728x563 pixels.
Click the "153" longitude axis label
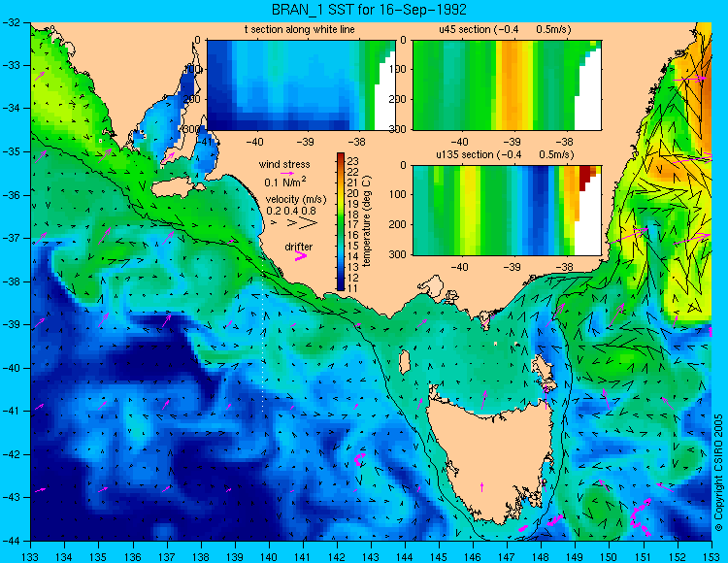tap(711, 557)
